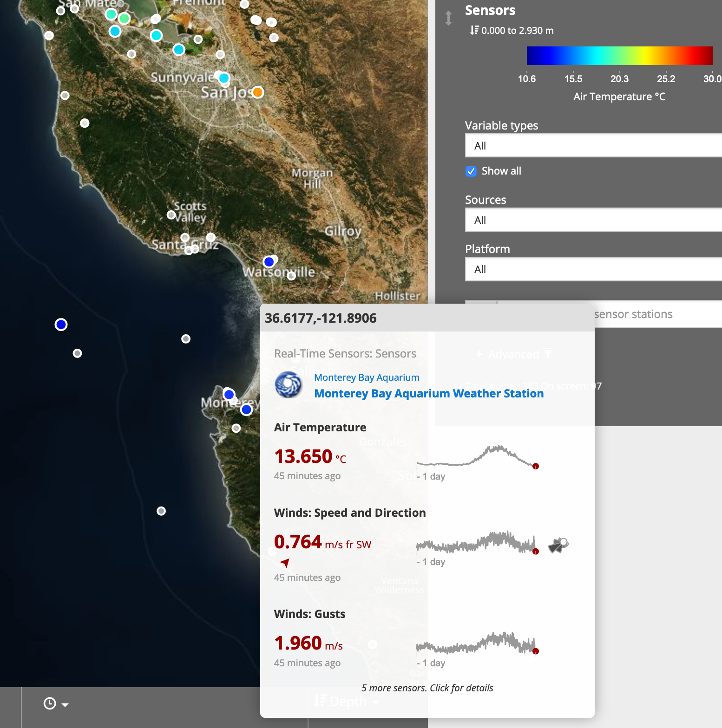Open Monterey Bay Aquarium Weather Station link
The width and height of the screenshot is (722, 728).
click(x=429, y=394)
